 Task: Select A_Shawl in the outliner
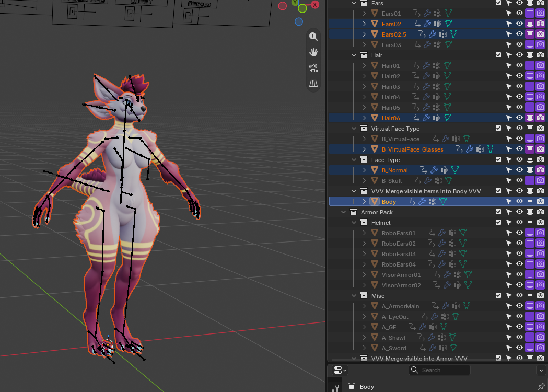tap(393, 338)
